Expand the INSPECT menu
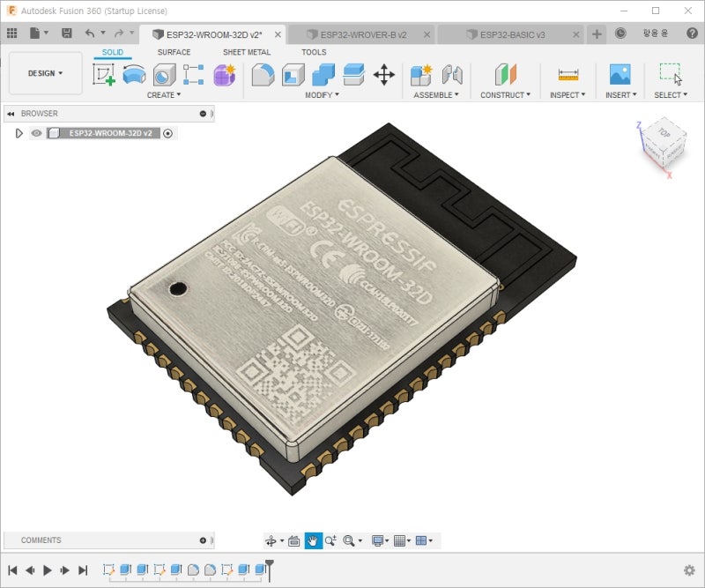This screenshot has height=588, width=705. pyautogui.click(x=568, y=95)
